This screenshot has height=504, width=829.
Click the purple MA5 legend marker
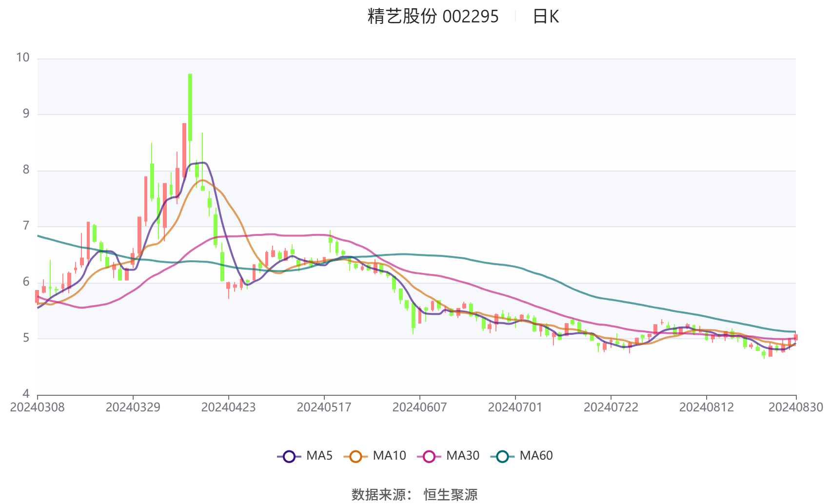pyautogui.click(x=289, y=457)
